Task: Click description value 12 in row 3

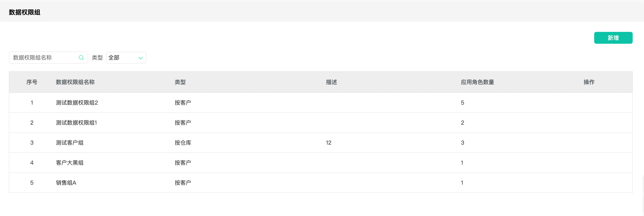Action: [x=328, y=143]
